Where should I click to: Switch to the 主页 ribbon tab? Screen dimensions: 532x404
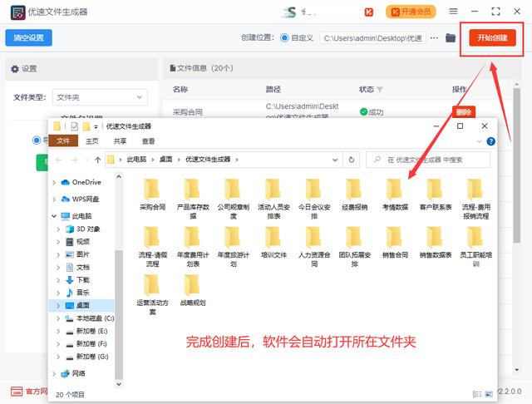coord(91,141)
